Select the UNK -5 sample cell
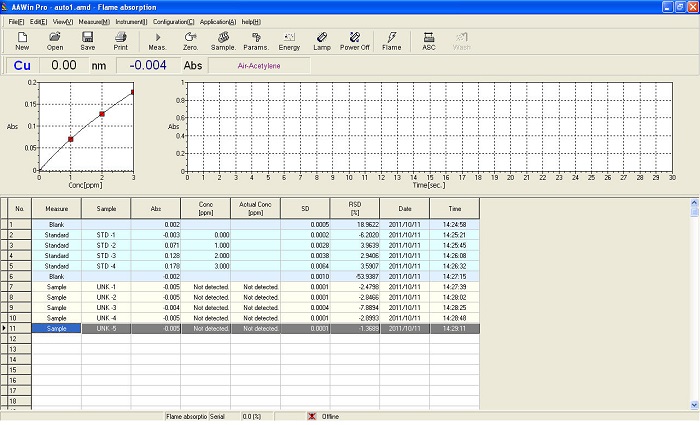The width and height of the screenshot is (700, 425). 106,328
